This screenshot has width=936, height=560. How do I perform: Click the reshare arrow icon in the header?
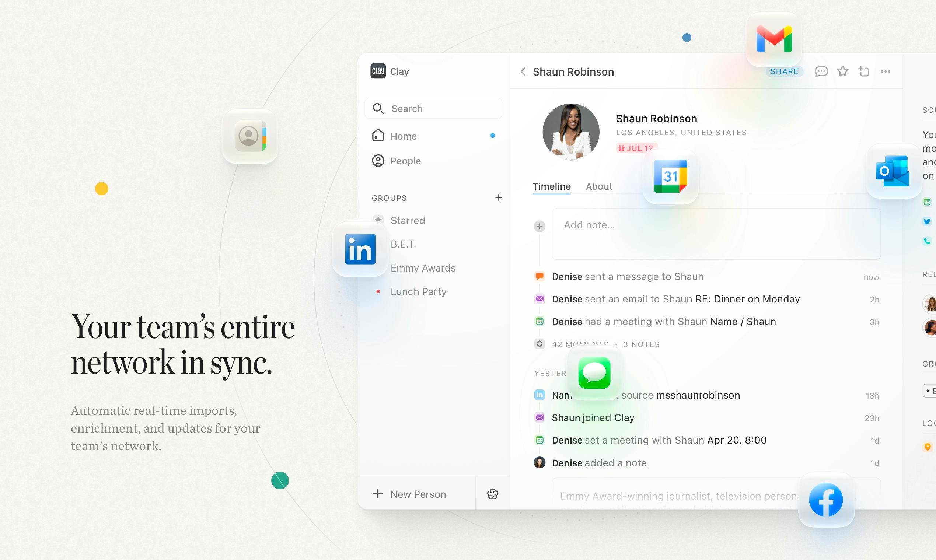pyautogui.click(x=864, y=71)
